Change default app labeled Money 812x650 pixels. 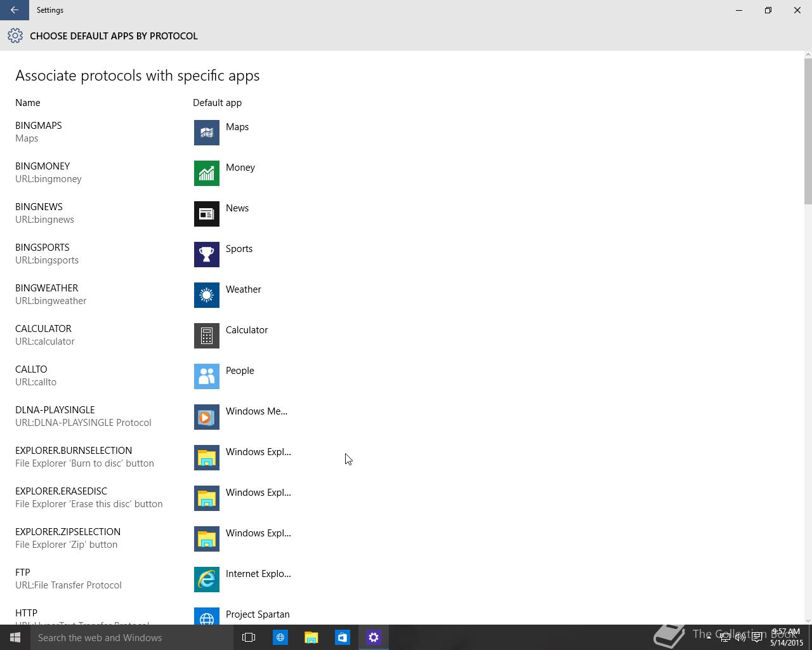(240, 168)
